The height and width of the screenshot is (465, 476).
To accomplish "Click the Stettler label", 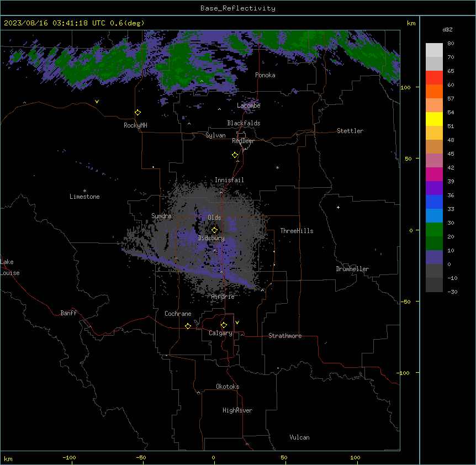I will (350, 131).
